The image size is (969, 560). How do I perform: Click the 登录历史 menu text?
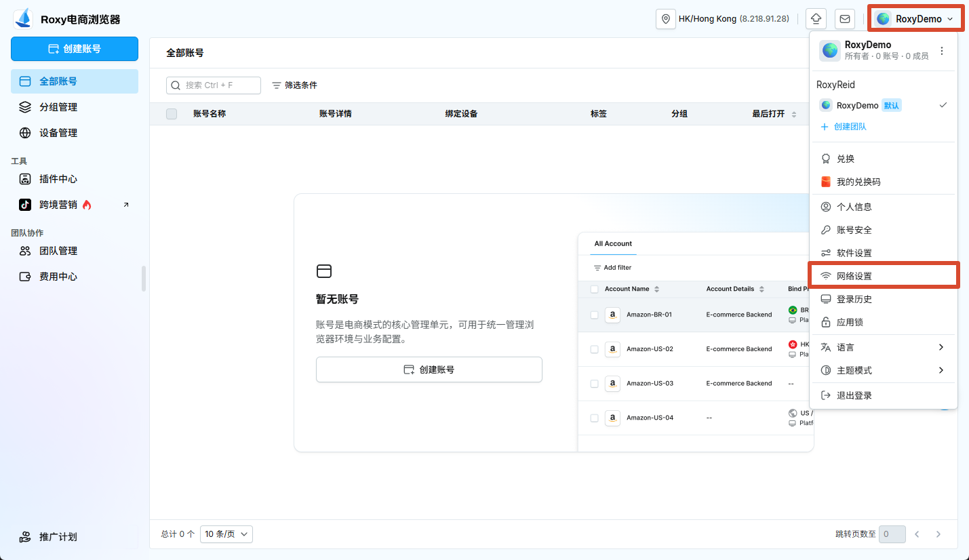(x=854, y=299)
